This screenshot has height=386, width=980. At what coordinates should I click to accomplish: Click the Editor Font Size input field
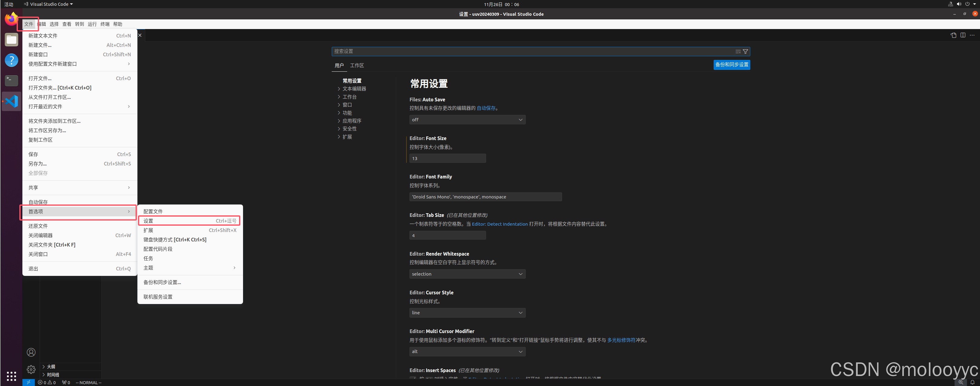pyautogui.click(x=447, y=158)
